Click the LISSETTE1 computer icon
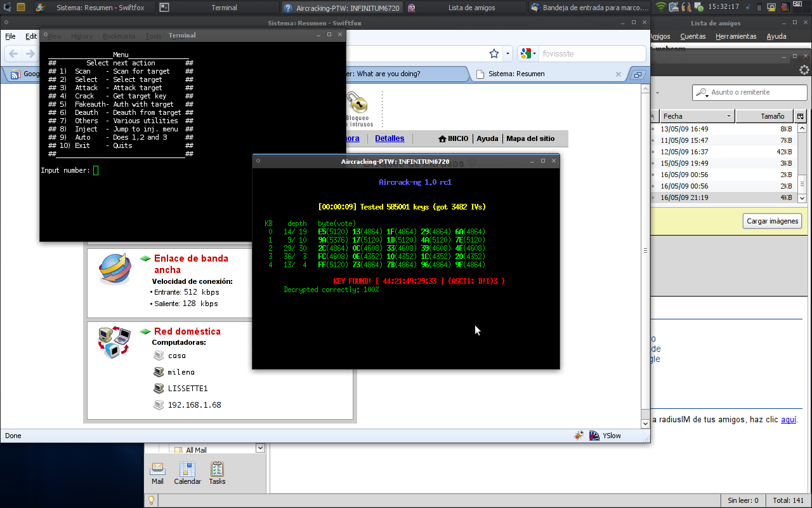Image resolution: width=812 pixels, height=508 pixels. pos(159,388)
